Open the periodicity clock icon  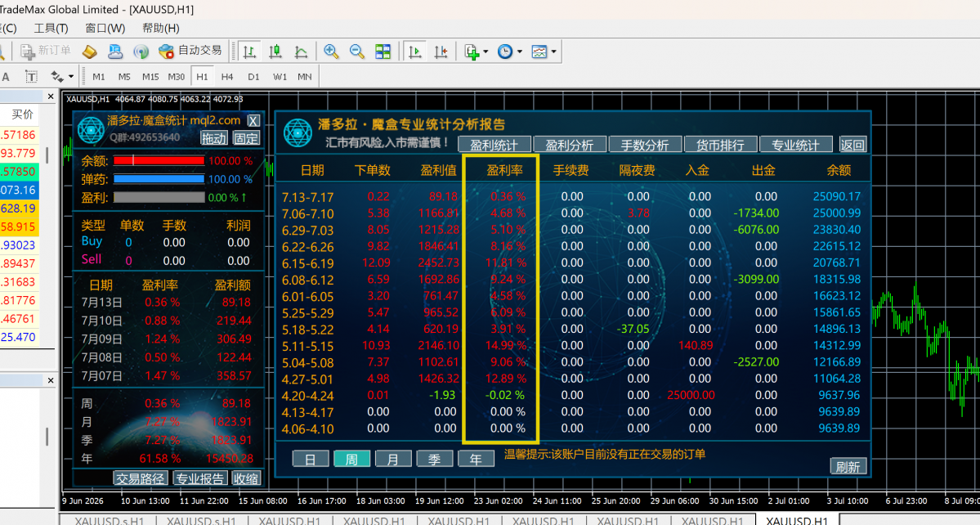(505, 52)
